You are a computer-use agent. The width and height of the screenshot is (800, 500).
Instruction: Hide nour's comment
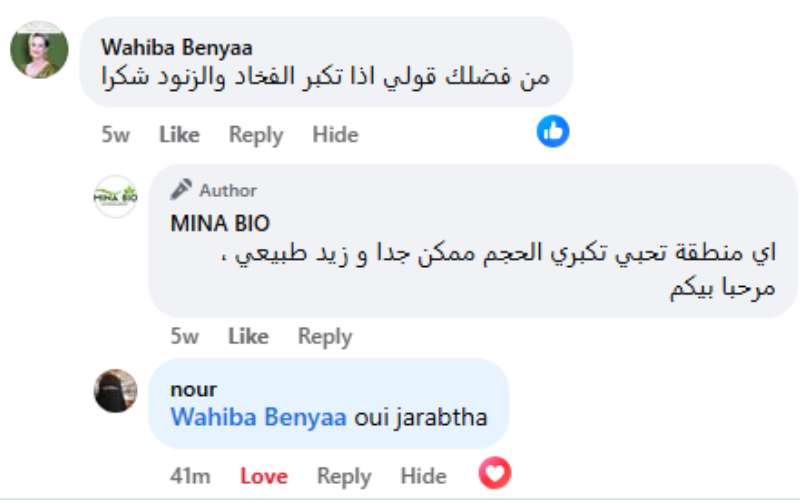(x=423, y=476)
